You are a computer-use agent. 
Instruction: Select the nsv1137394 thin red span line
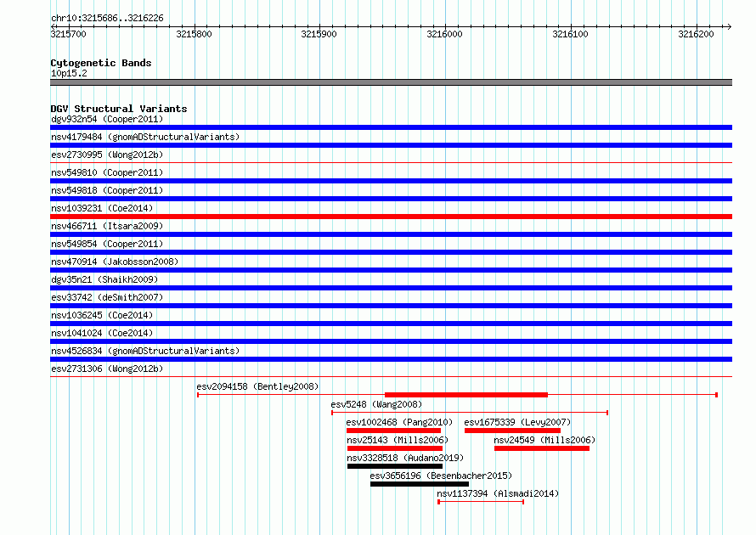coord(481,502)
